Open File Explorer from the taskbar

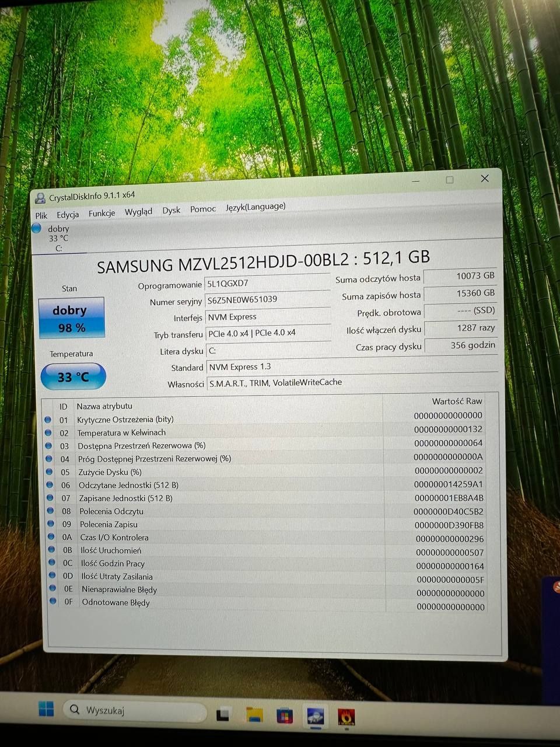254,714
